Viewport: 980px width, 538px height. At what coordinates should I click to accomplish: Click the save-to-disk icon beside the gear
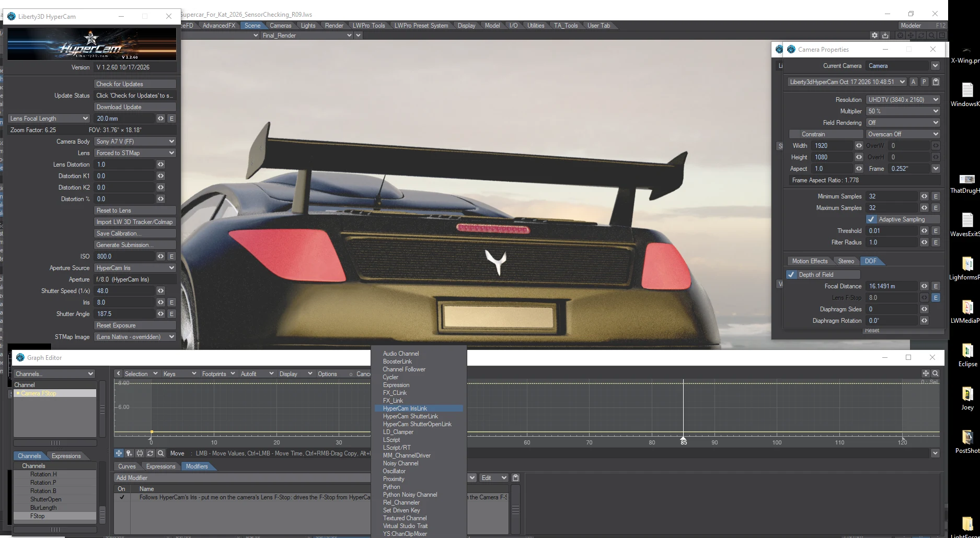tap(885, 36)
